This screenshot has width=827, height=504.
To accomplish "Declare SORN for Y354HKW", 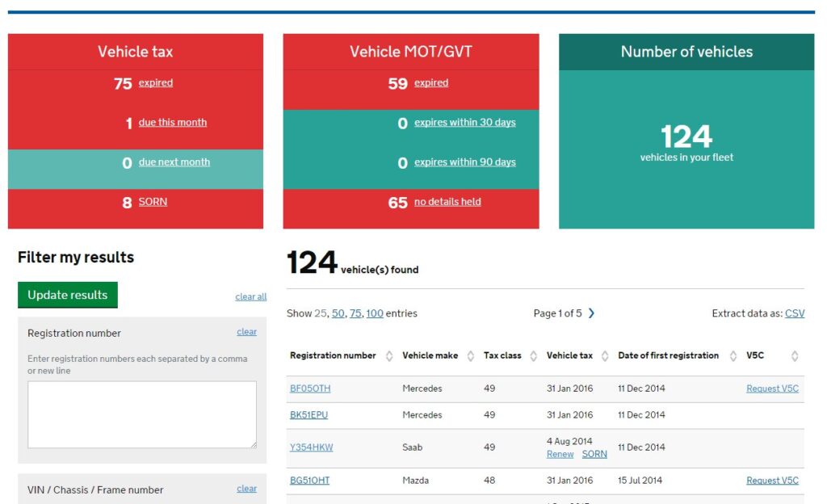I will 594,455.
